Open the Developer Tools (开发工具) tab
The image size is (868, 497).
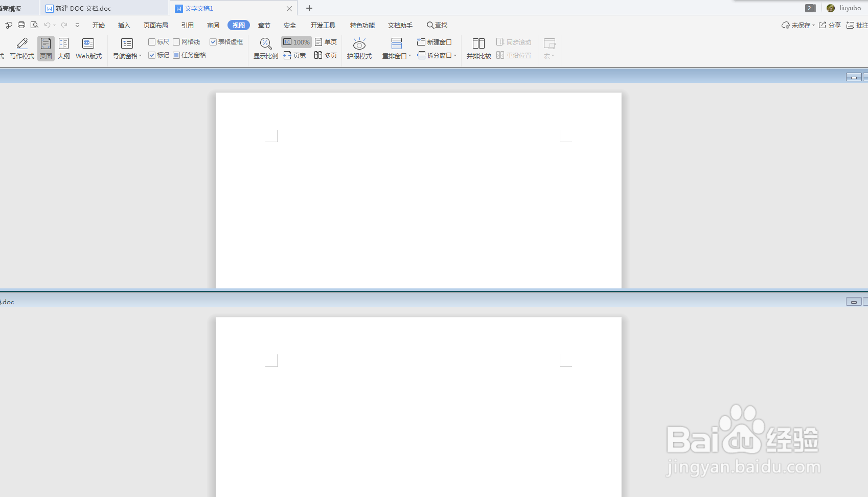point(323,25)
